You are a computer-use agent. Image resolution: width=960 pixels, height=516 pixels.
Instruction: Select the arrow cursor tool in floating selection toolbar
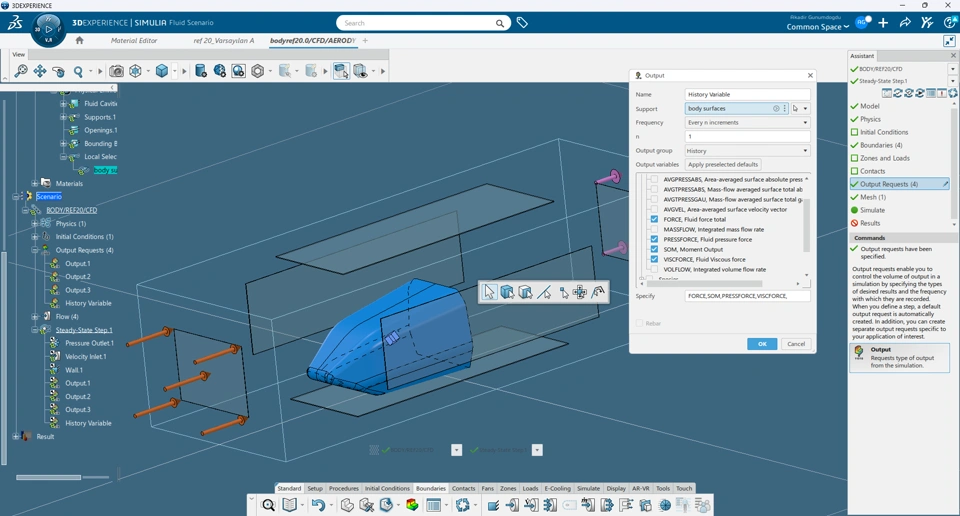click(x=489, y=292)
